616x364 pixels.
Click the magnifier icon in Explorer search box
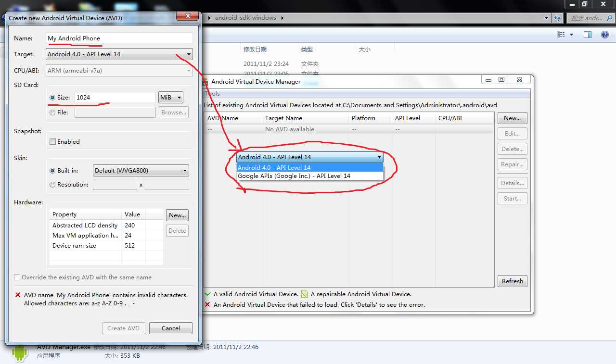point(610,18)
